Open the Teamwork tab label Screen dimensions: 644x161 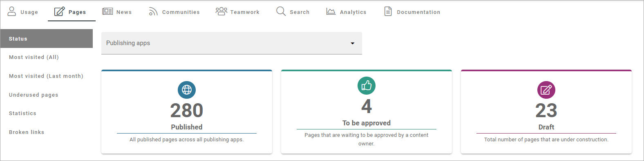click(x=245, y=12)
